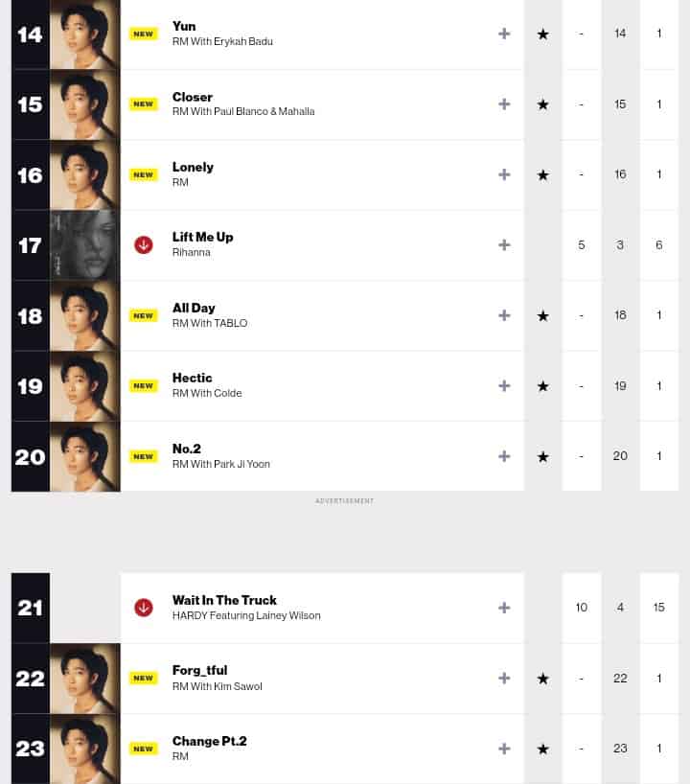Click the plus icon beside Yun

coord(504,34)
